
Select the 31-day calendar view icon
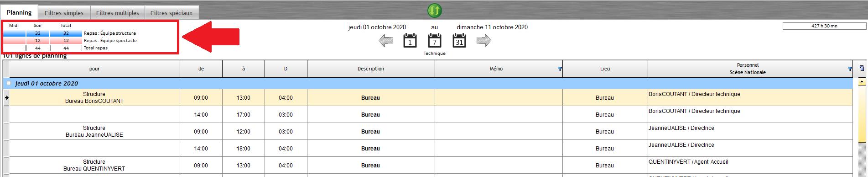(459, 41)
